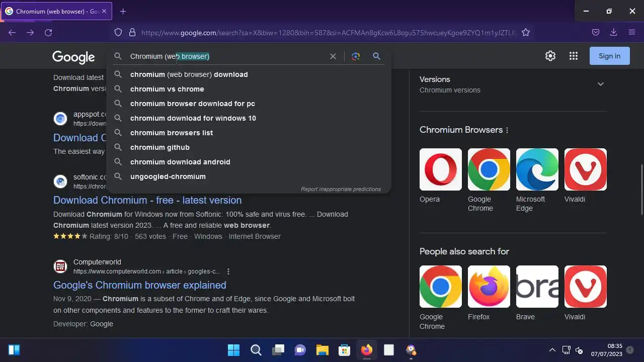Screen dimensions: 644x362
Task: Search by image with Lens icon
Action: pos(356,56)
